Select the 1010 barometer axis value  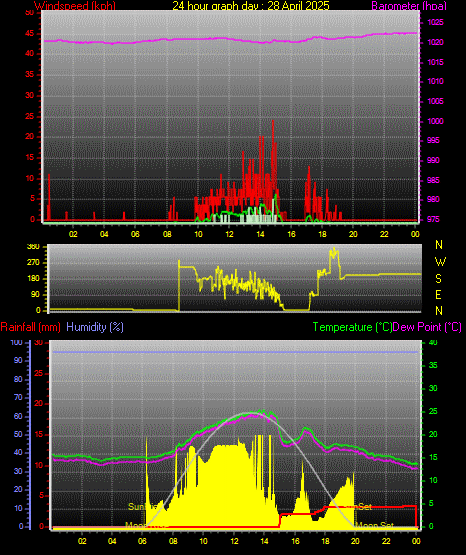(435, 81)
